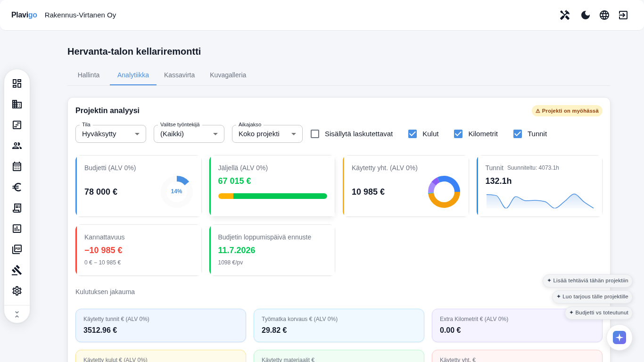Uncheck the Kulut checkbox
Image resolution: width=644 pixels, height=362 pixels.
coord(413,134)
